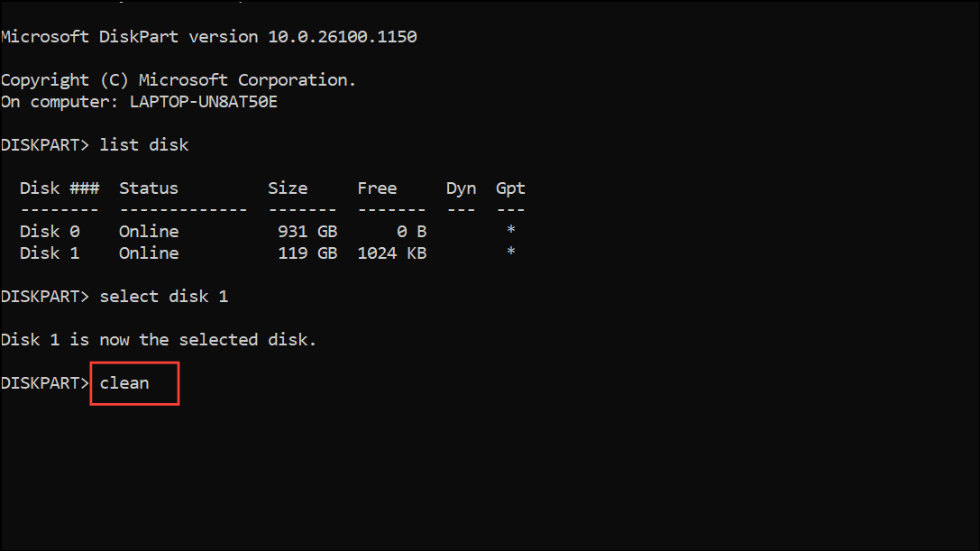Select the Disk 1 row label

coord(50,253)
